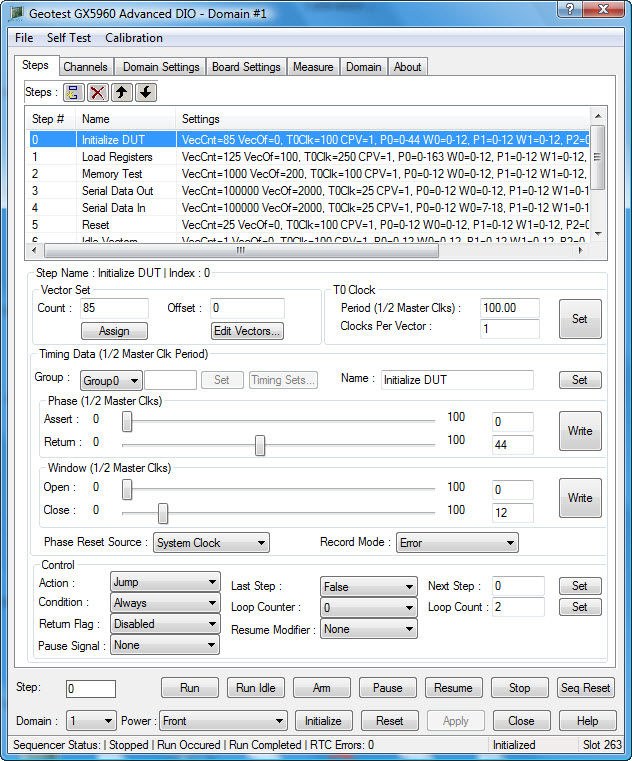Click the Window Write button
The height and width of the screenshot is (761, 632).
pos(580,498)
